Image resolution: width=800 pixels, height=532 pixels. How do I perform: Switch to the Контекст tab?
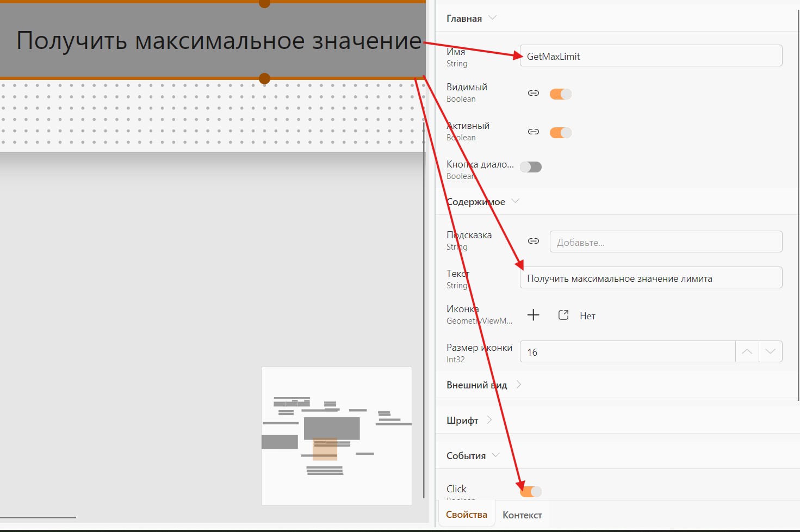(522, 515)
